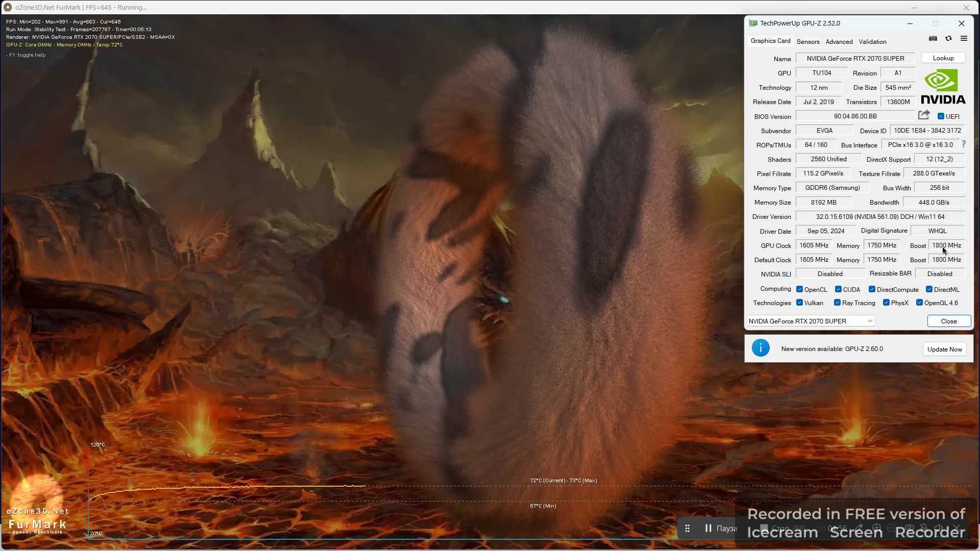Click the Subvendor EVGA value
Viewport: 980px width, 551px height.
click(x=824, y=131)
